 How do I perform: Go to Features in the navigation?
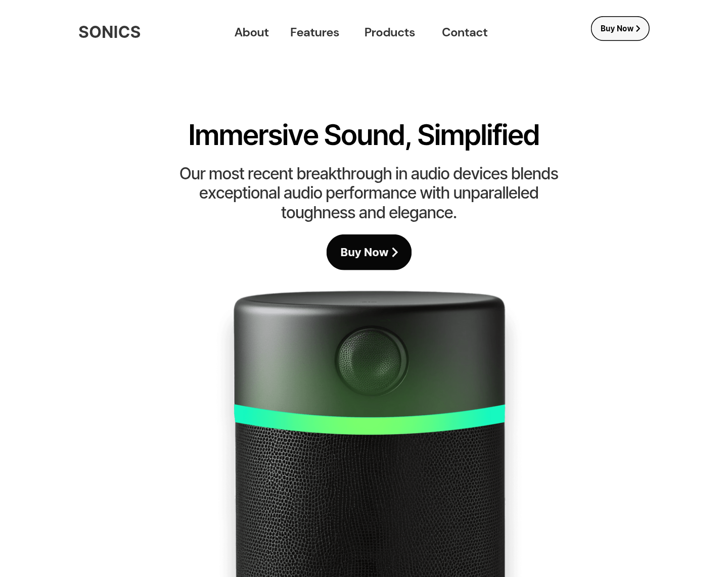pyautogui.click(x=314, y=32)
